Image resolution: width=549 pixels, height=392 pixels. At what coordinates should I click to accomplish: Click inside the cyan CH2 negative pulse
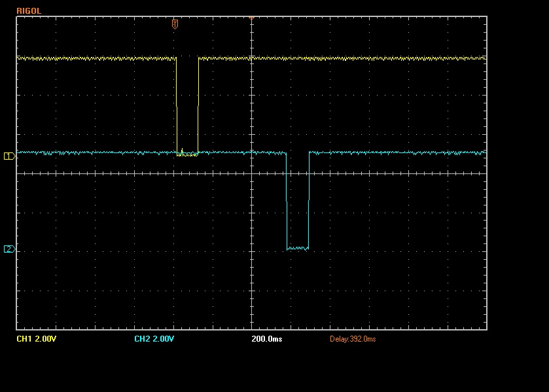pyautogui.click(x=297, y=203)
